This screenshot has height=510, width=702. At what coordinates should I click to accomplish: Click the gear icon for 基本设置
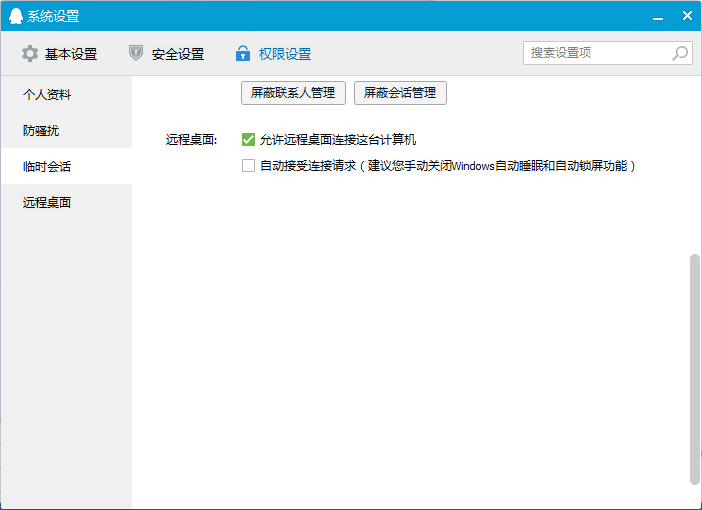coord(30,54)
